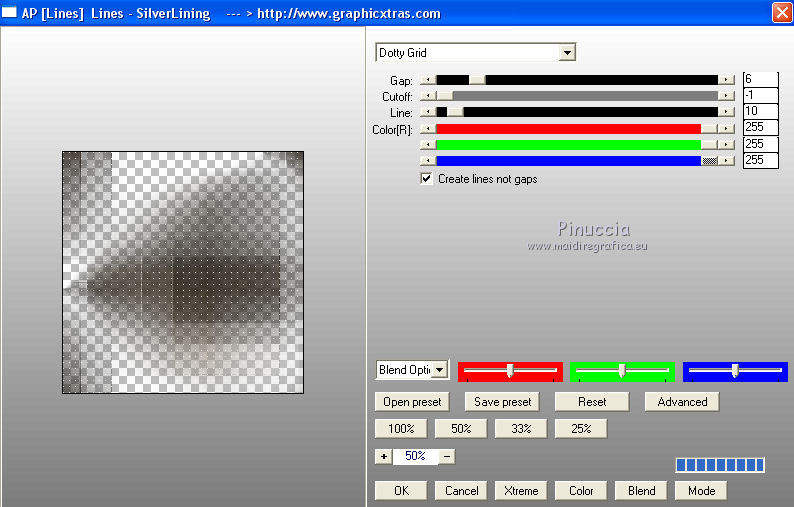Decrease the green color value arrow
This screenshot has height=507, width=794.
coord(428,145)
